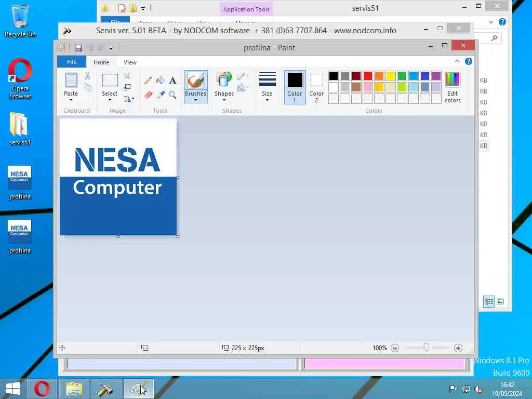Switch Explorer to details view button

[488, 301]
